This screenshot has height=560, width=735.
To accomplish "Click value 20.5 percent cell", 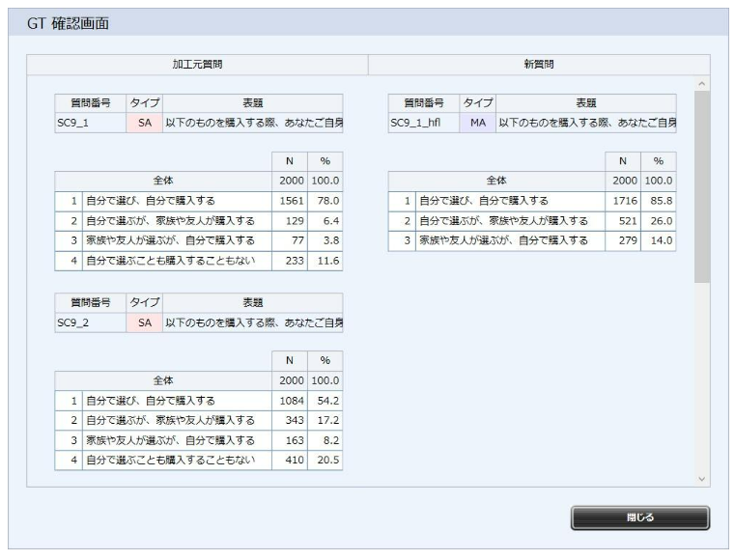I will pos(325,461).
